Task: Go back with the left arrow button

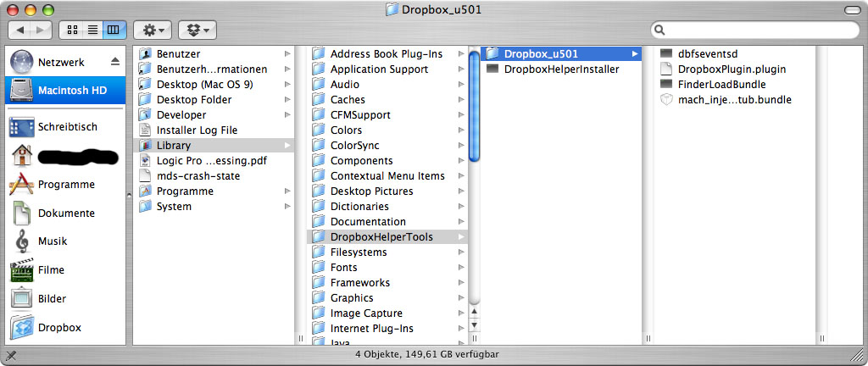Action: click(20, 30)
